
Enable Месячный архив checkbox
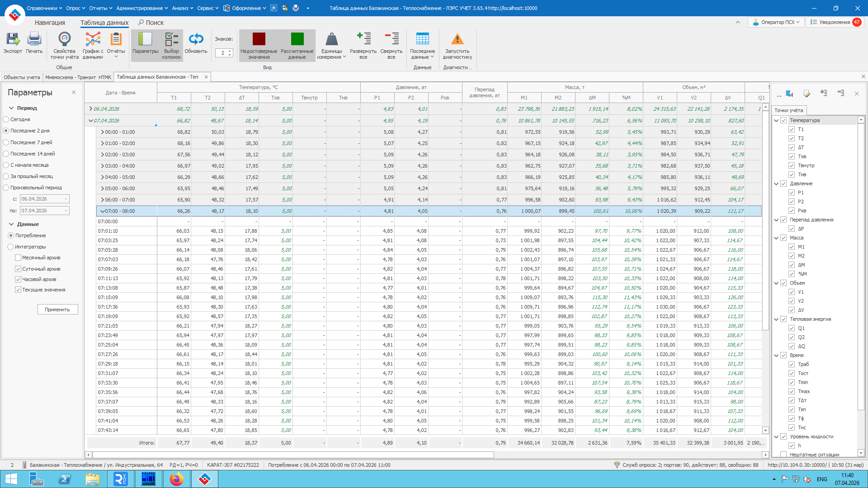click(18, 258)
